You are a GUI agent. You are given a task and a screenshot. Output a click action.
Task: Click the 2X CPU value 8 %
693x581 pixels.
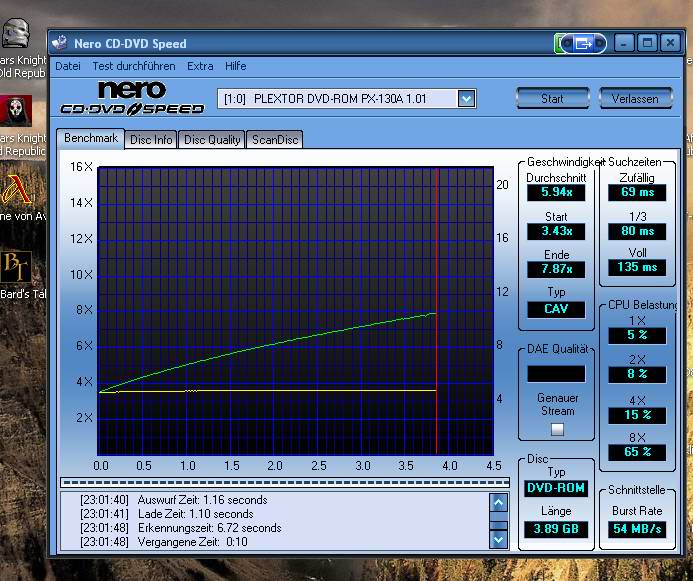click(x=637, y=374)
